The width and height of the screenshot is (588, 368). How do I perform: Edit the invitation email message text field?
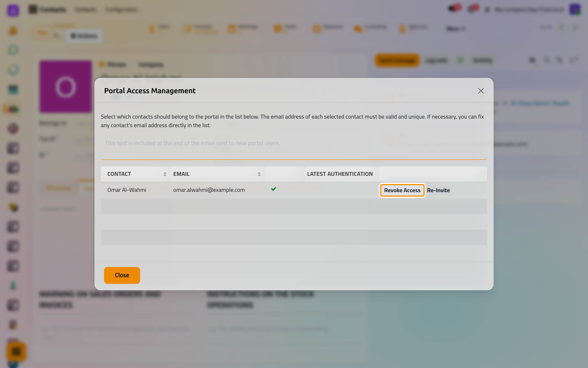click(294, 148)
